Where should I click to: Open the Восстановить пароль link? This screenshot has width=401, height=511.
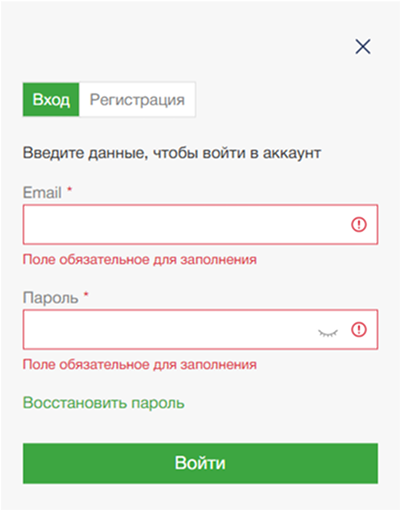point(103,403)
